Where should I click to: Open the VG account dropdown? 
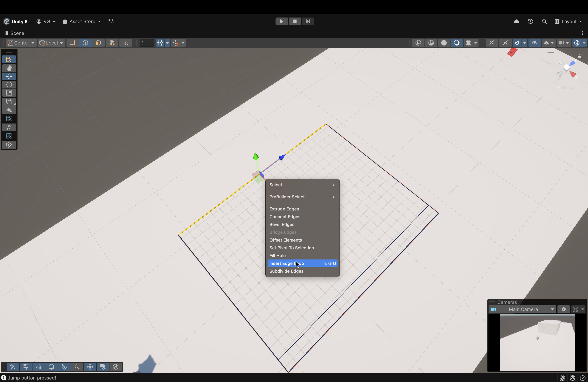coord(46,22)
